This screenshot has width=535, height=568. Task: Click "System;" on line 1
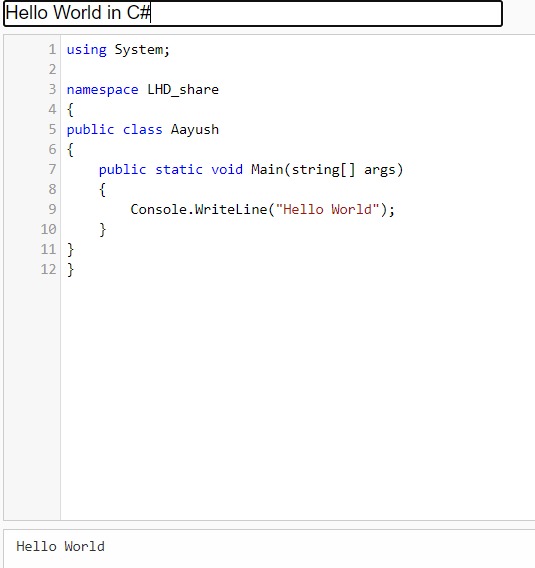[142, 50]
